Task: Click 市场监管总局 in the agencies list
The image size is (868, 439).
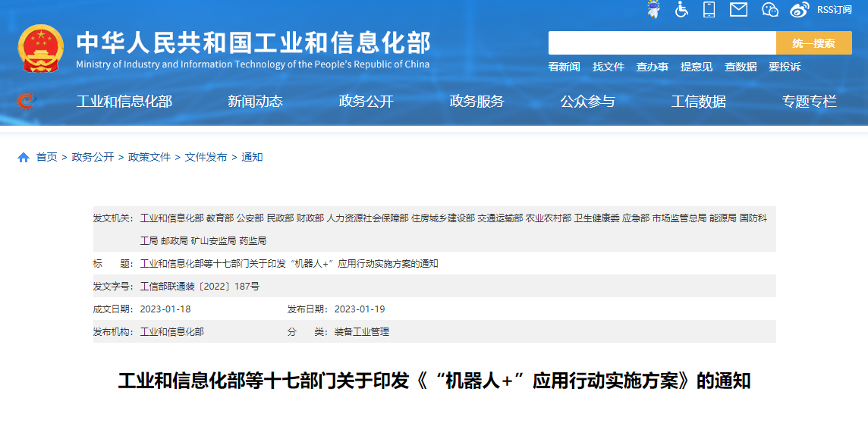Action: pos(679,218)
